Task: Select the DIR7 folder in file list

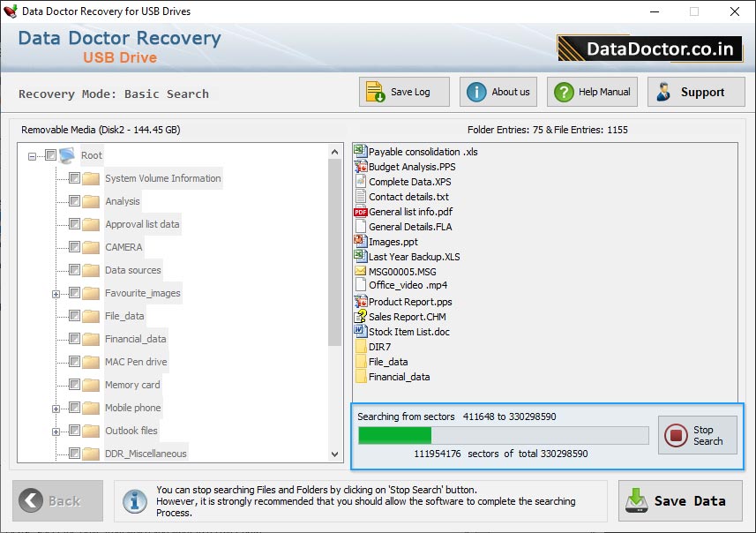Action: (379, 347)
